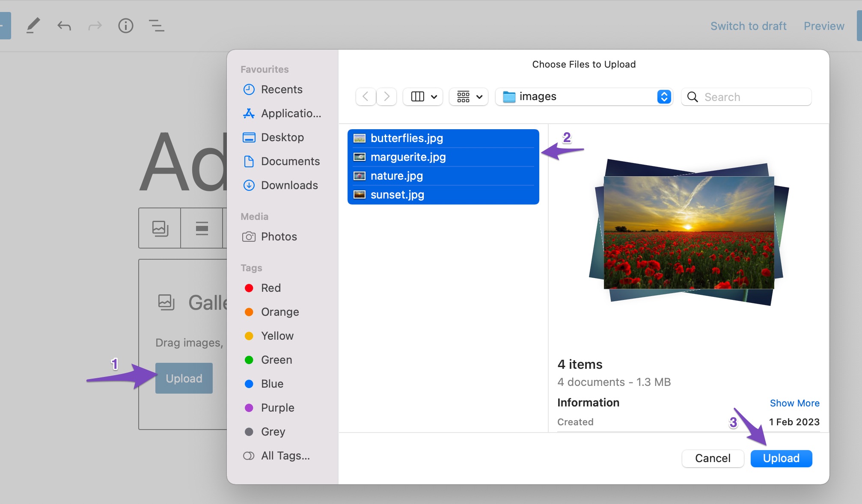
Task: Select butterflies.jpg from file list
Action: point(443,137)
